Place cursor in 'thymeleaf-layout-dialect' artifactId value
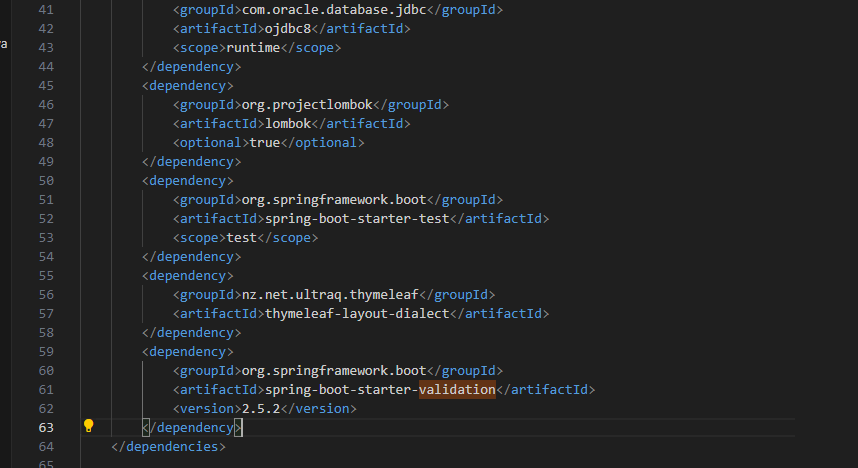Image resolution: width=858 pixels, height=468 pixels. (x=357, y=314)
